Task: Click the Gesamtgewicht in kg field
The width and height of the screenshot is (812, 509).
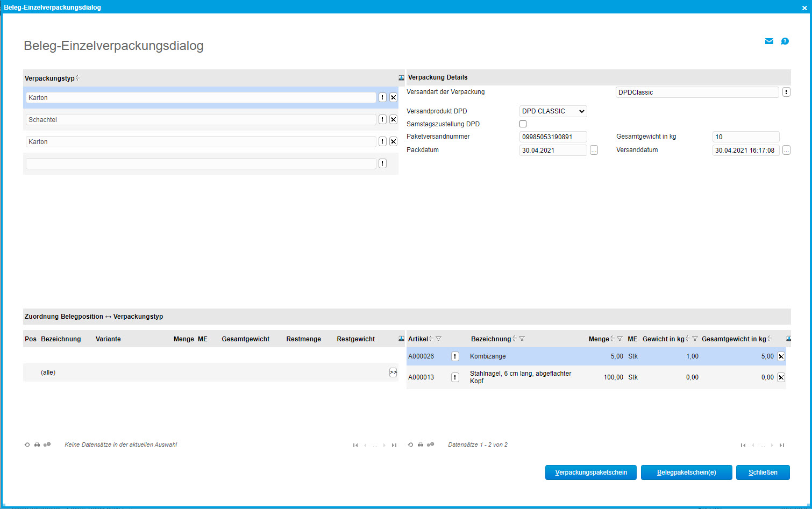Action: 746,137
